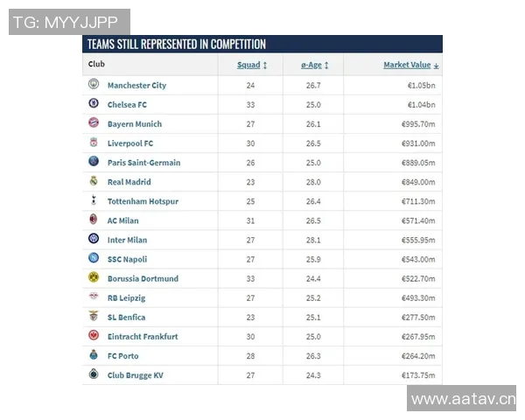Image resolution: width=525 pixels, height=420 pixels.
Task: Click the Manchester City club crest
Action: (94, 85)
